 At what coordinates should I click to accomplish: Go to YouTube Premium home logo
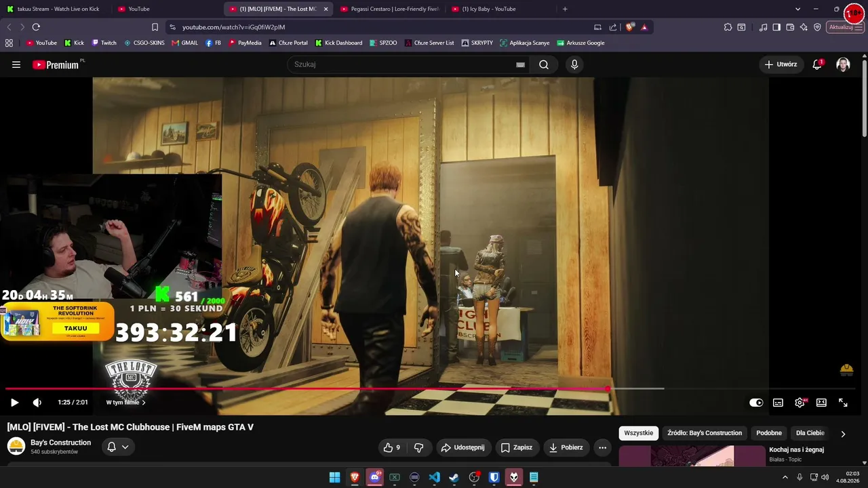pyautogui.click(x=56, y=64)
